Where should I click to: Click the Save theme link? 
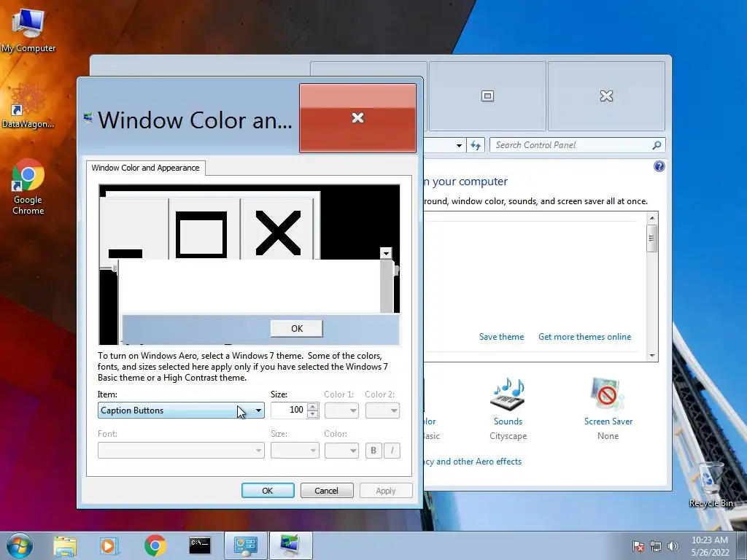click(x=501, y=337)
